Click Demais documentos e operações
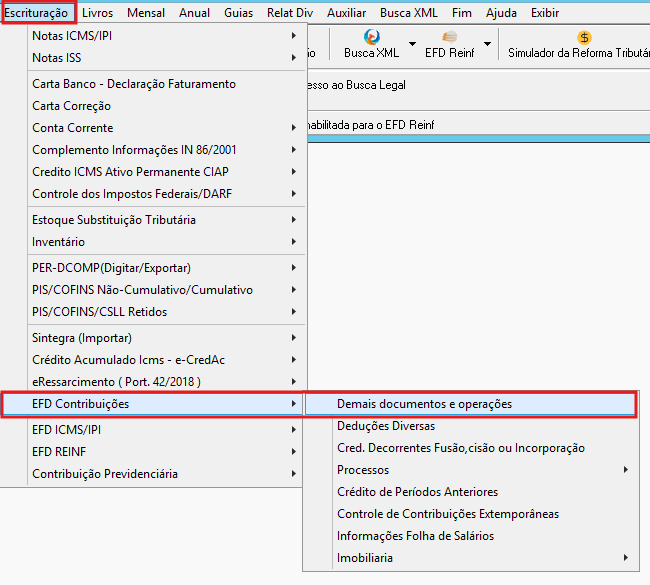 tap(470, 404)
